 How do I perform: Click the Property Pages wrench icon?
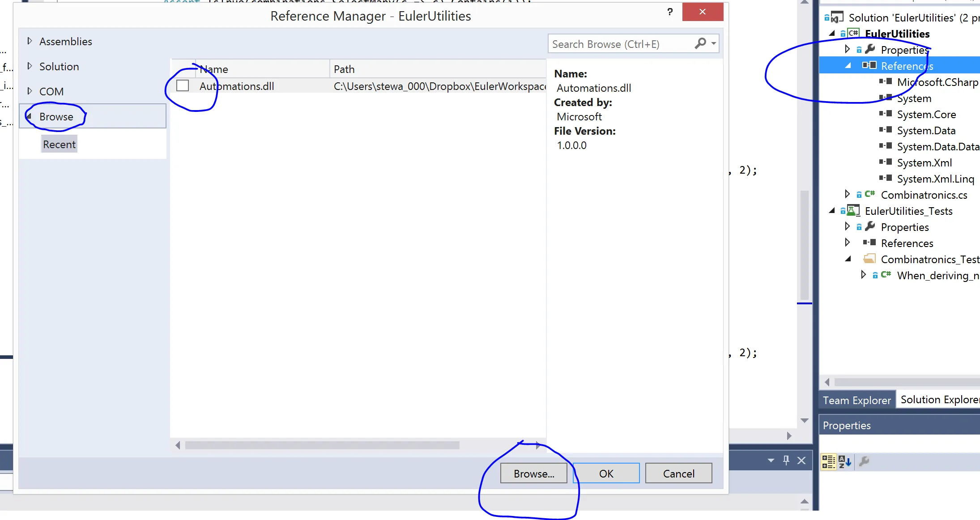click(864, 461)
